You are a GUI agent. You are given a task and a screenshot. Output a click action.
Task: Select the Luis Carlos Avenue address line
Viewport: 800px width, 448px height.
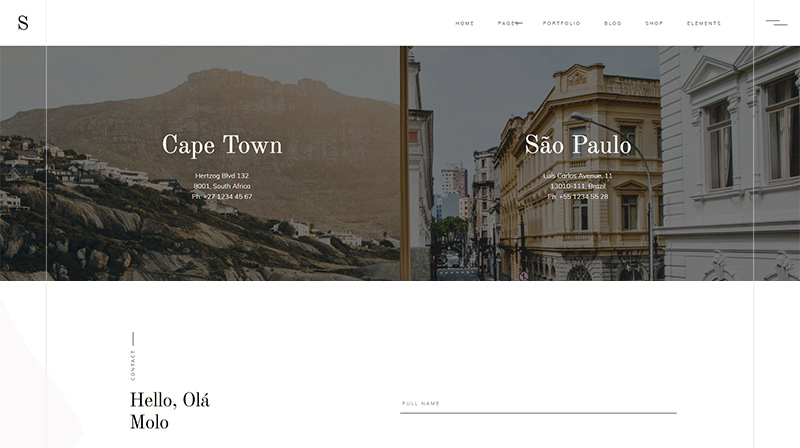[578, 176]
